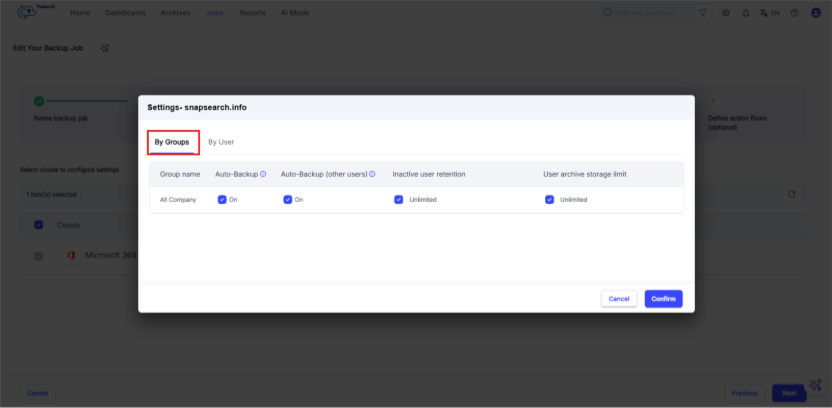Viewport: 832px width, 408px height.
Task: Click the Confirm button
Action: [x=663, y=298]
